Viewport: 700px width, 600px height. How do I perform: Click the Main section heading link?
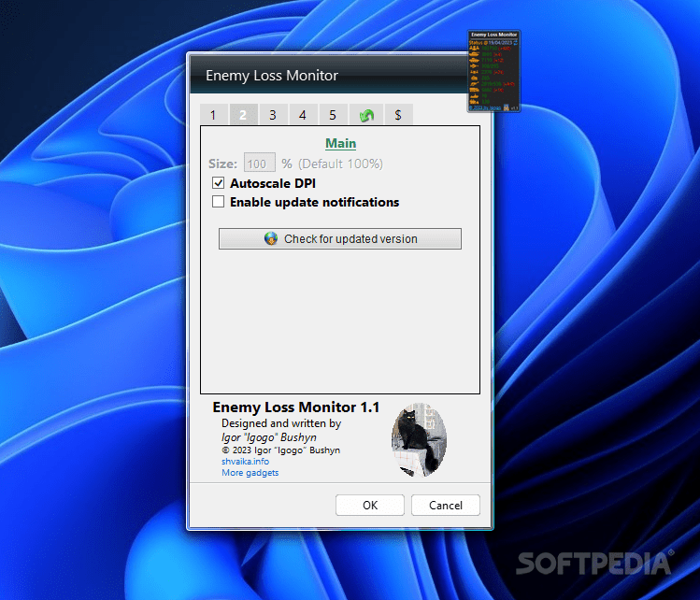pos(340,143)
